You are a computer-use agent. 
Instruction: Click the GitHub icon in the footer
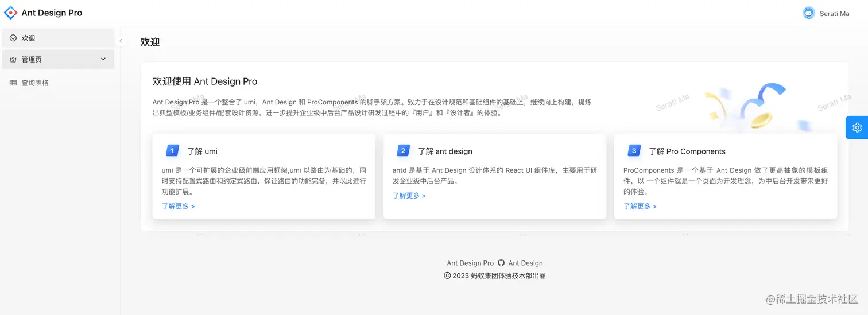501,263
